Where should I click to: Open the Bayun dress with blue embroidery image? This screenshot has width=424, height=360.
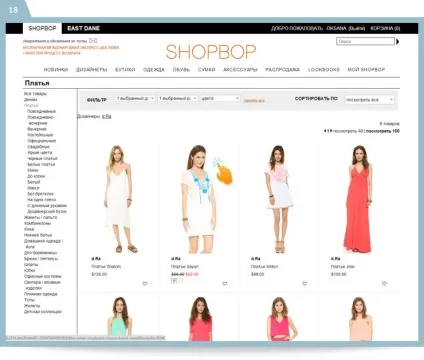[x=199, y=199]
